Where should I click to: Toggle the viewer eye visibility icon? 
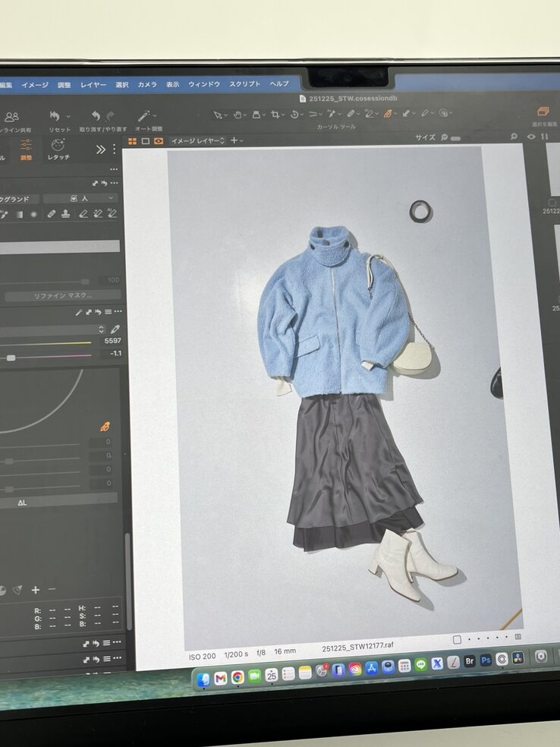tap(531, 136)
